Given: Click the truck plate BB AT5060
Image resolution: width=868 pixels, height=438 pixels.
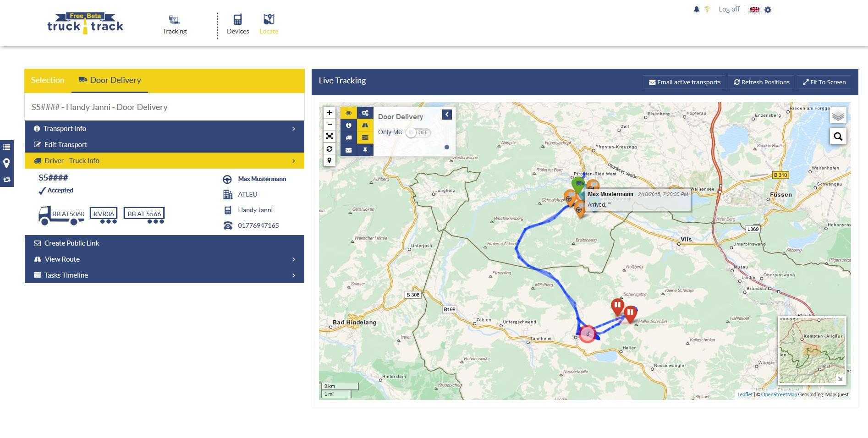Looking at the screenshot, I should [68, 214].
